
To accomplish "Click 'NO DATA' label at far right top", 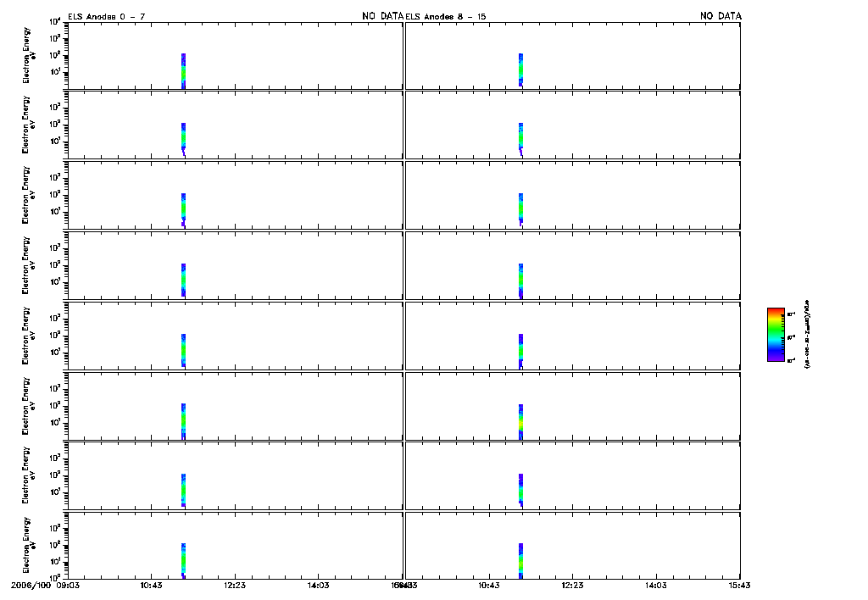I will pyautogui.click(x=721, y=16).
